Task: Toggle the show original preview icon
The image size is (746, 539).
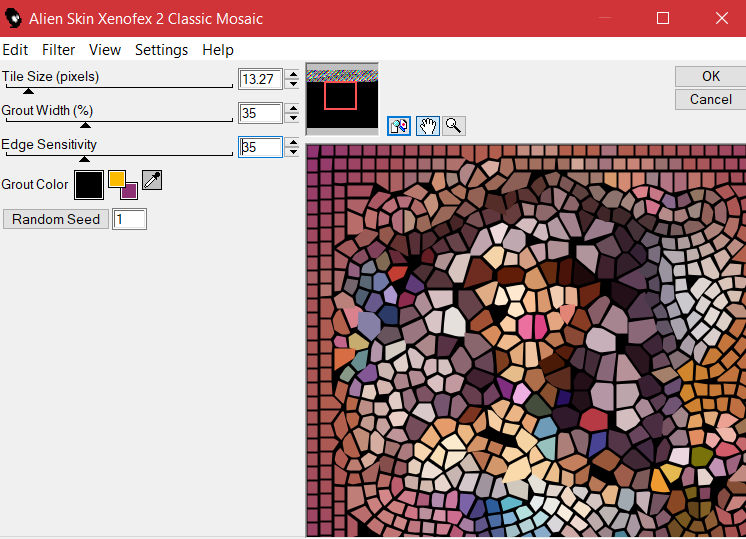Action: click(x=399, y=126)
